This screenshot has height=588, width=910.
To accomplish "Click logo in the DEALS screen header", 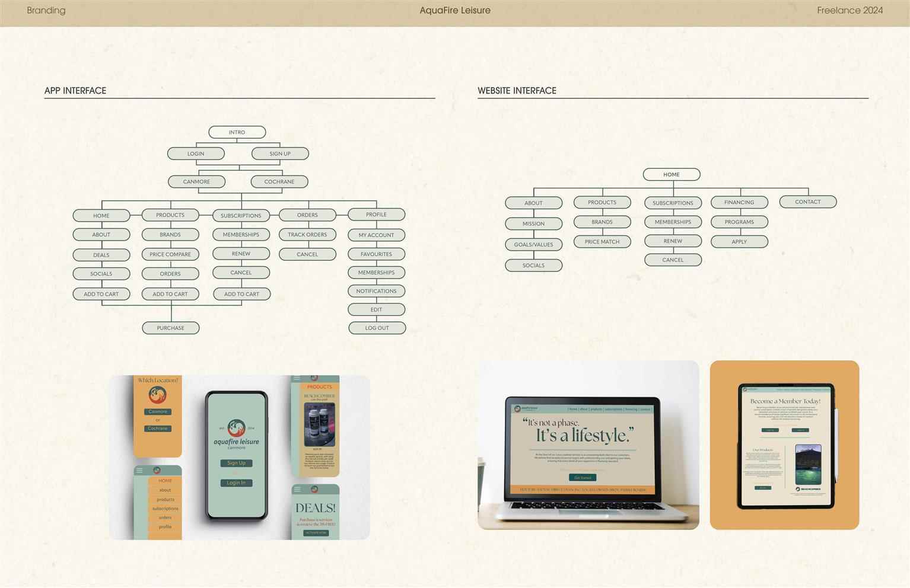I will 314,490.
